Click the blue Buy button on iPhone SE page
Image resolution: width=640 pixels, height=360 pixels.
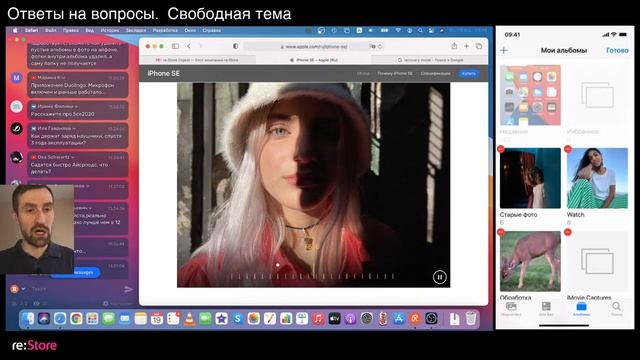[x=469, y=73]
